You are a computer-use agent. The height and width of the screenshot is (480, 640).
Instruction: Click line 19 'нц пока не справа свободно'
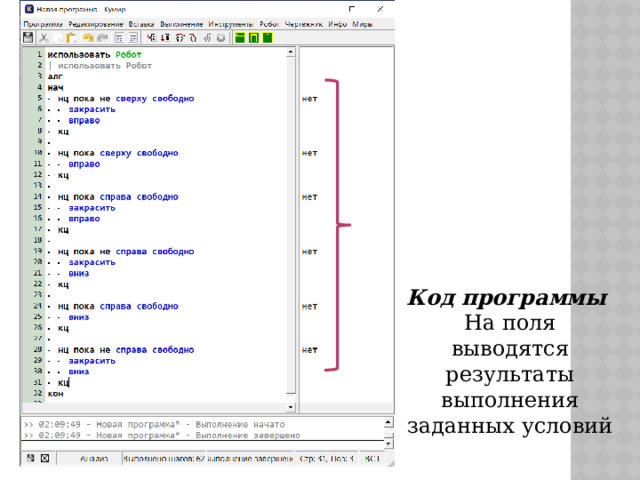tap(126, 251)
